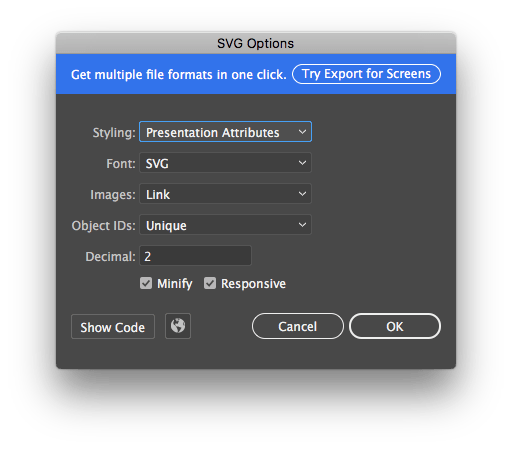Click the Decimal field label
The height and width of the screenshot is (449, 512).
[x=110, y=257]
